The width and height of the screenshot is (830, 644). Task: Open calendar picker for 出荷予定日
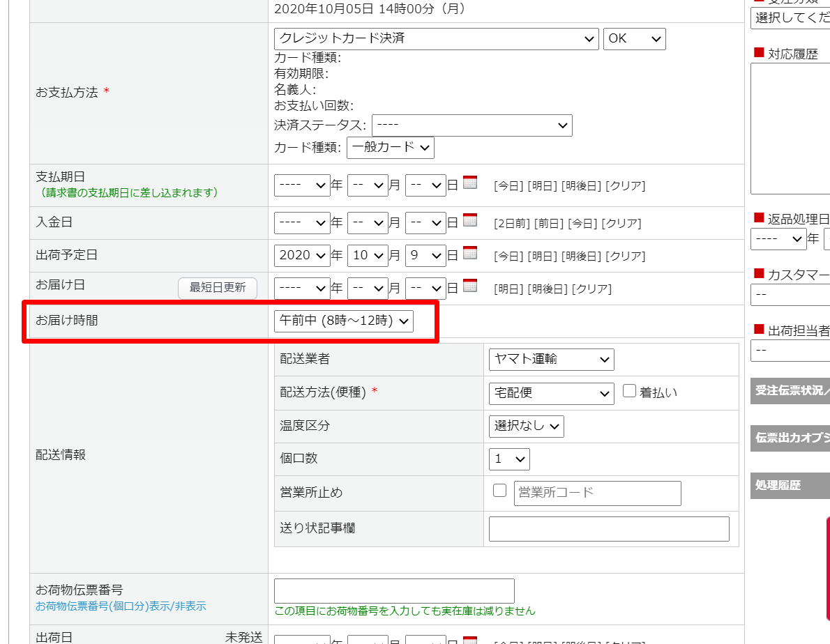(470, 254)
